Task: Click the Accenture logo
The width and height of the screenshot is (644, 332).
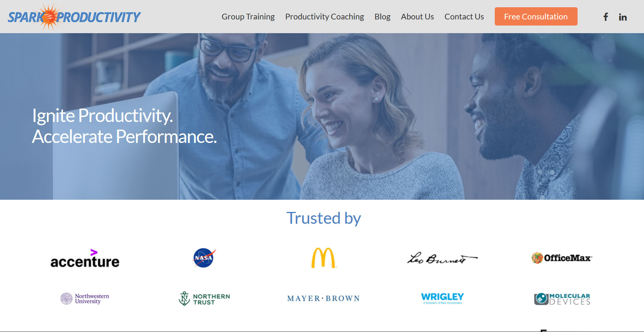Action: click(x=85, y=258)
